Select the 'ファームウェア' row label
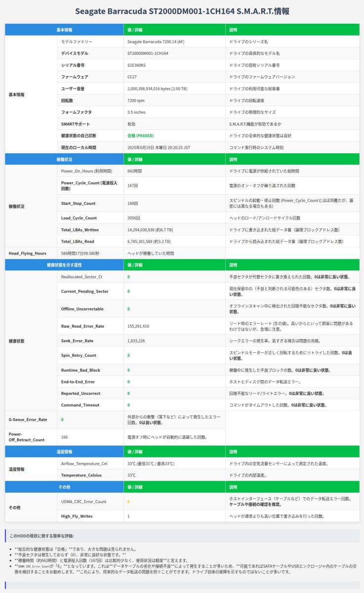Viewport: 364px width, 593px height. click(x=75, y=77)
